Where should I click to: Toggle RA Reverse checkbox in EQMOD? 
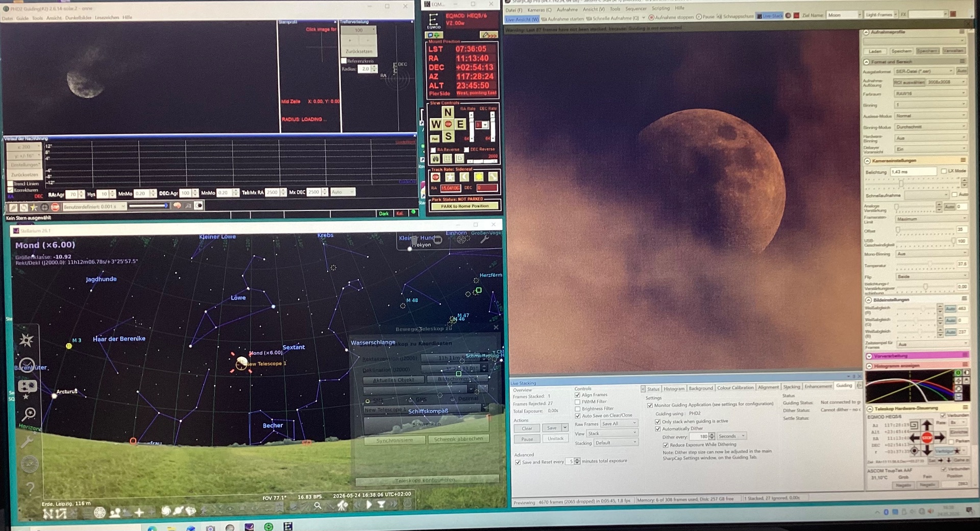click(x=433, y=150)
